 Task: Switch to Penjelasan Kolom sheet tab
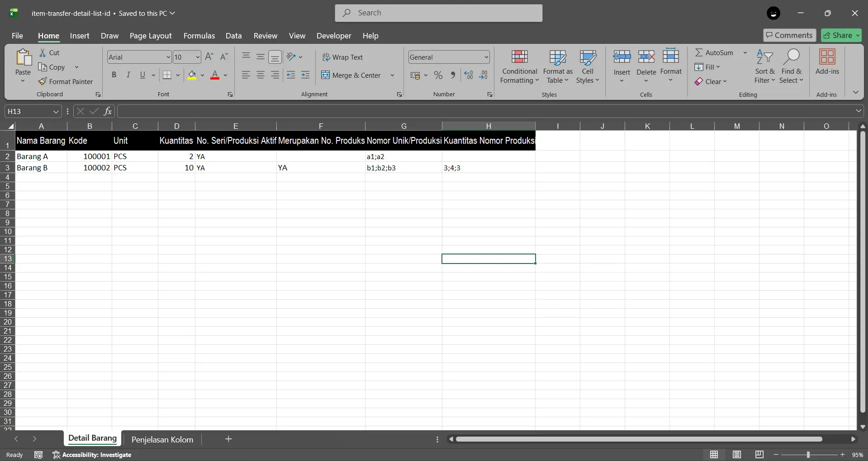point(162,439)
